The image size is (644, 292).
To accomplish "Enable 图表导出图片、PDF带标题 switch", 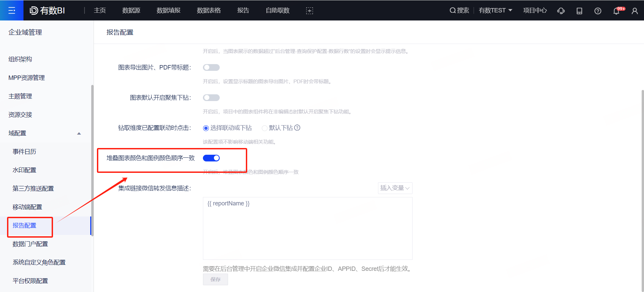I will 211,67.
